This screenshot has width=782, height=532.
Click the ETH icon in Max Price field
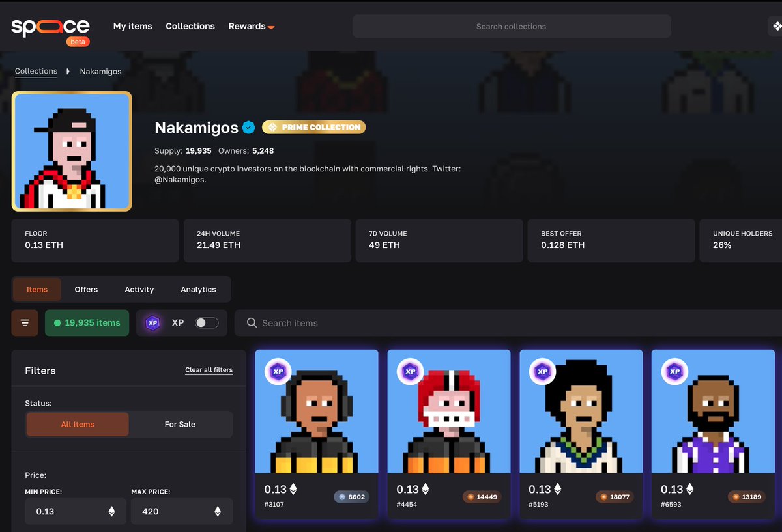coord(218,512)
